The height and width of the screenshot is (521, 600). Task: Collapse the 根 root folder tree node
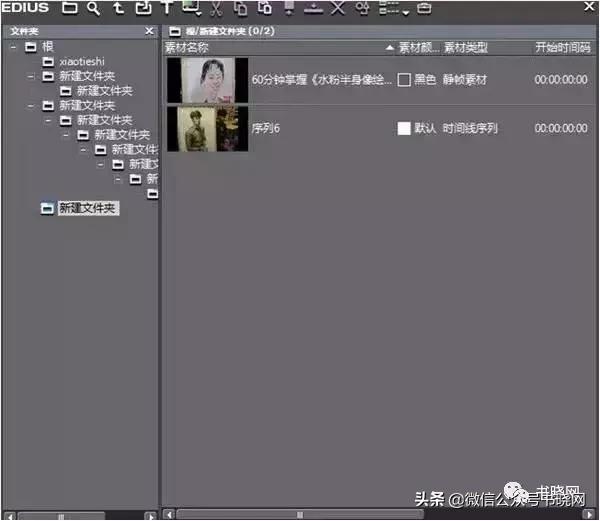(x=13, y=47)
